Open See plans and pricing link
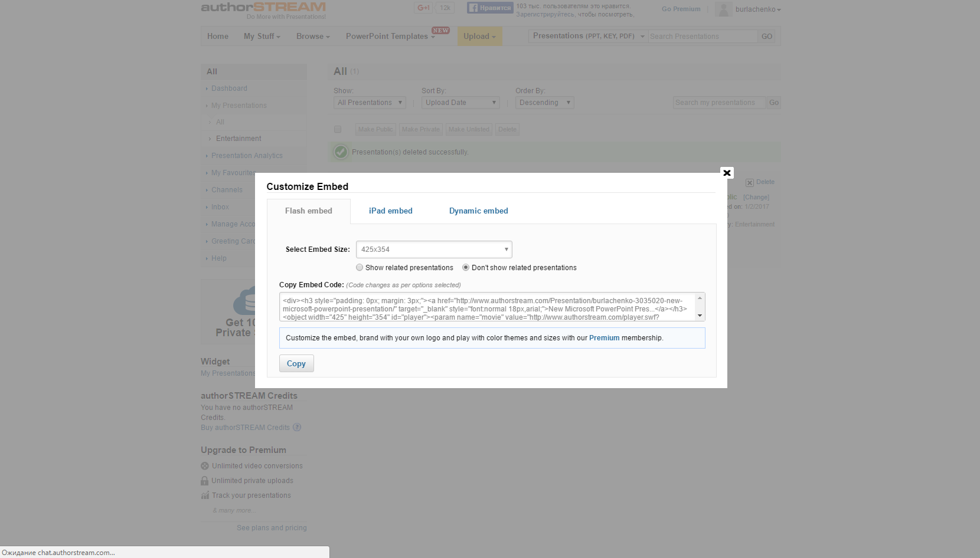The image size is (980, 558). tap(272, 528)
